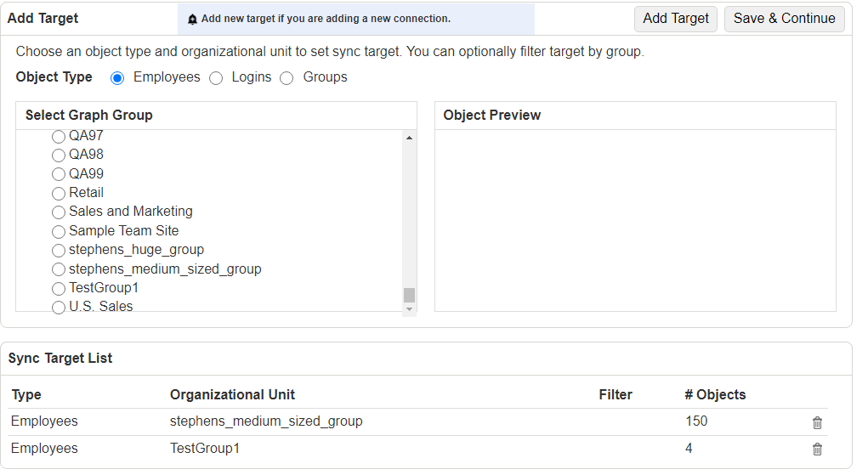Click the Save & Continue button

pos(784,19)
